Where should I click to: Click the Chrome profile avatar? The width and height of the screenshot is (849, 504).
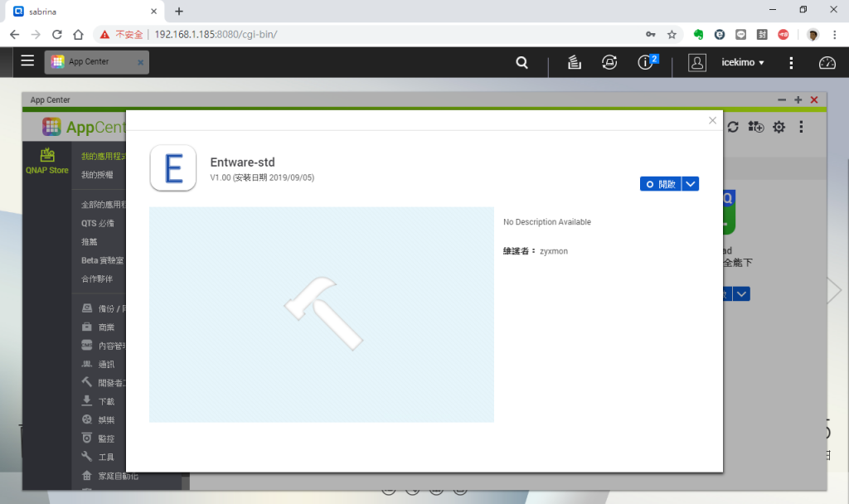click(813, 35)
